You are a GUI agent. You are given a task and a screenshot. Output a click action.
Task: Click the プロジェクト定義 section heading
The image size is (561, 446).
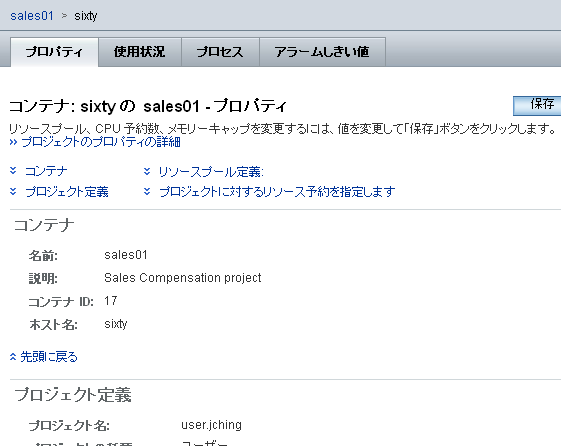point(73,395)
